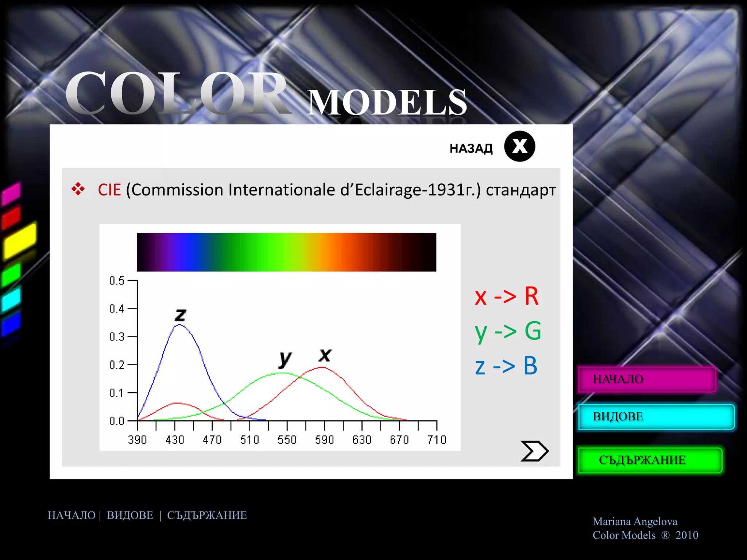This screenshot has width=747, height=560.
Task: Click the z curve label on chart
Action: tap(181, 315)
